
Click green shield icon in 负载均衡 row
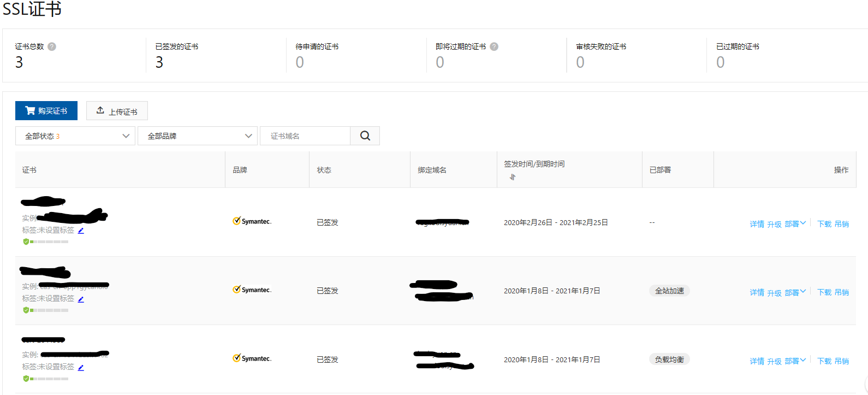(x=26, y=378)
